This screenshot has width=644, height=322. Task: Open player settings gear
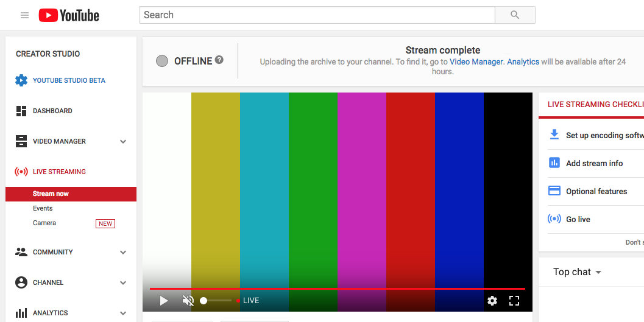[x=492, y=300]
